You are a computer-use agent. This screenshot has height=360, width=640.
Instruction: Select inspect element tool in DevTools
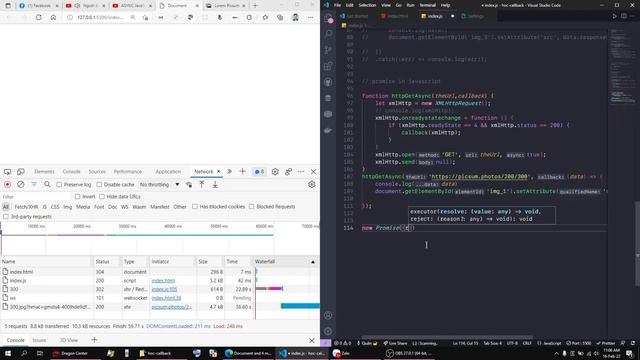(7, 172)
